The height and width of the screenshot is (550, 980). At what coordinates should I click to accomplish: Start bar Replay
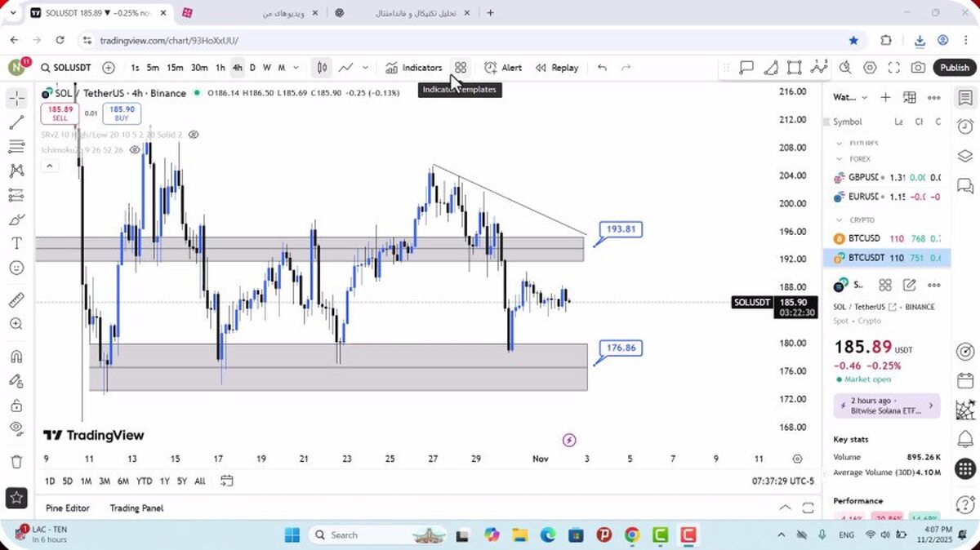(557, 68)
